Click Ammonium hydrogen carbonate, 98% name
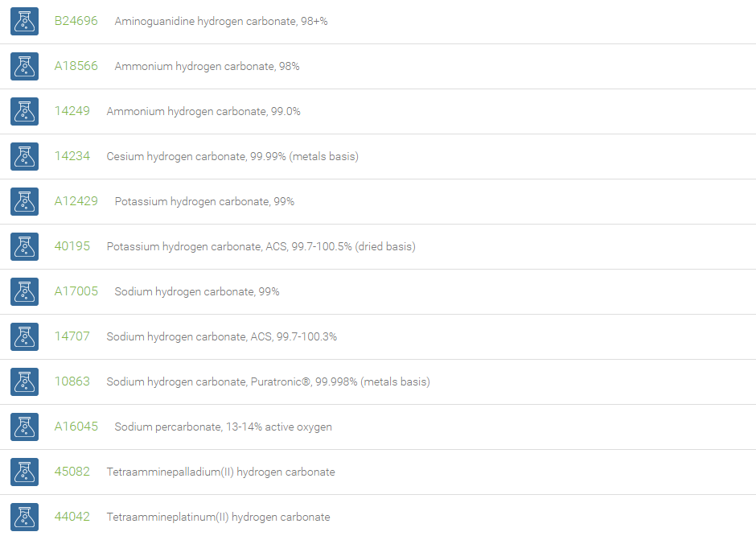Image resolution: width=756 pixels, height=536 pixels. (207, 67)
